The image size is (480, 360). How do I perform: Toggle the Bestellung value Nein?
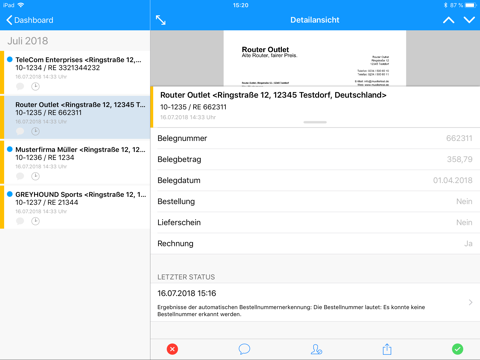(x=464, y=201)
